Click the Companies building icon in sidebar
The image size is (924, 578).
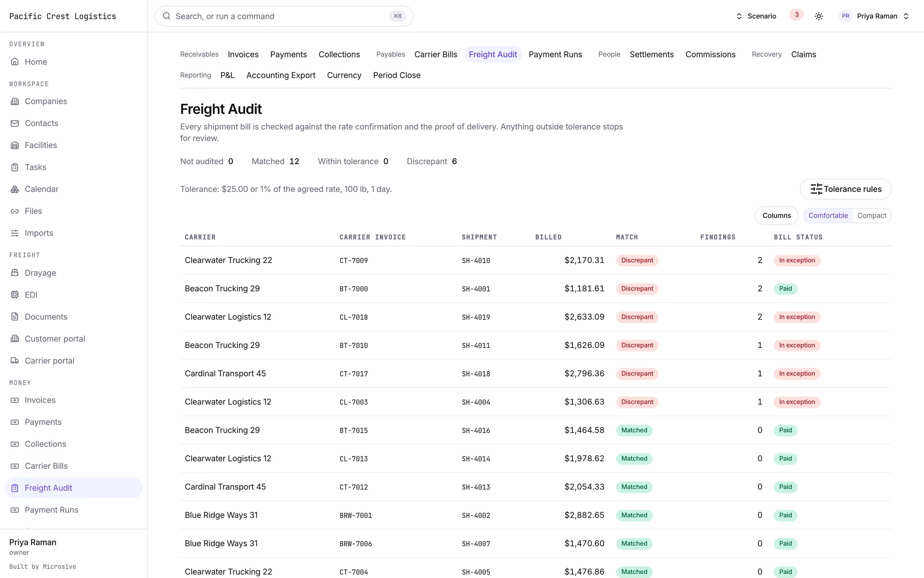[14, 101]
